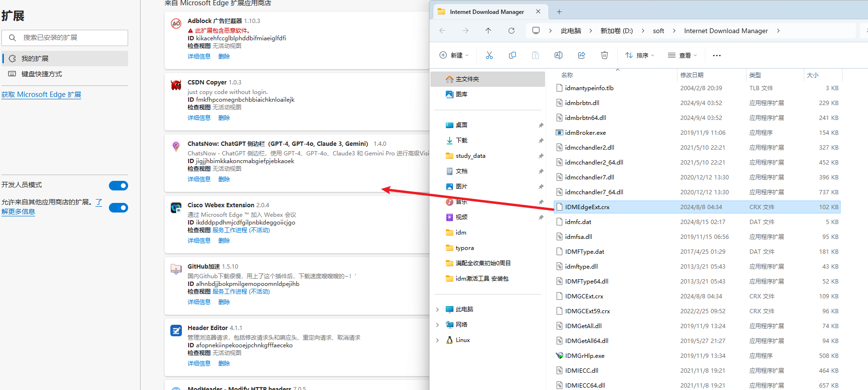
Task: Click the Rename icon in Explorer toolbar
Action: pyautogui.click(x=559, y=55)
